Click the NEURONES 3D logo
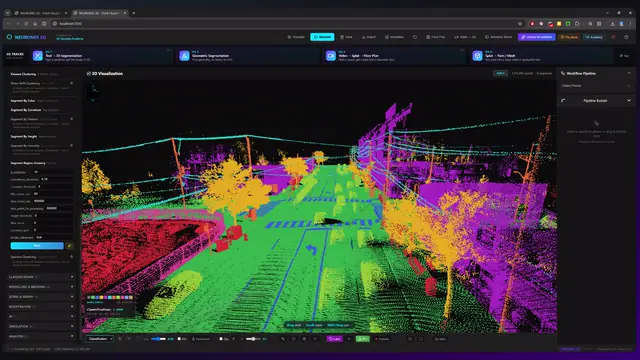Viewport: 640px width, 360px height. click(x=26, y=37)
